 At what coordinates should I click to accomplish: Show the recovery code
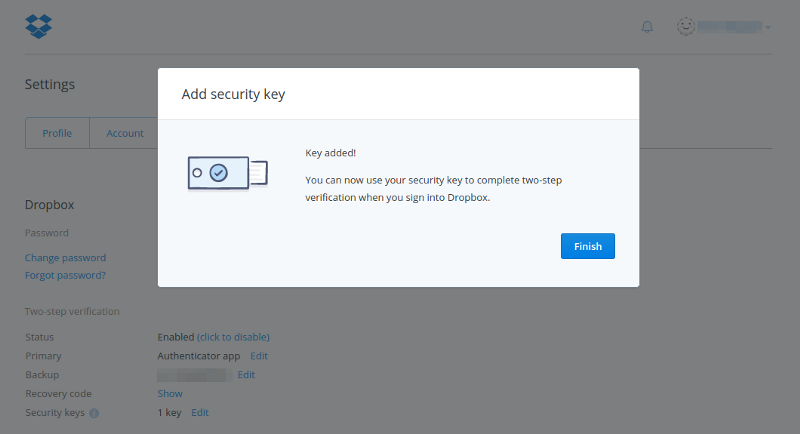pos(170,394)
